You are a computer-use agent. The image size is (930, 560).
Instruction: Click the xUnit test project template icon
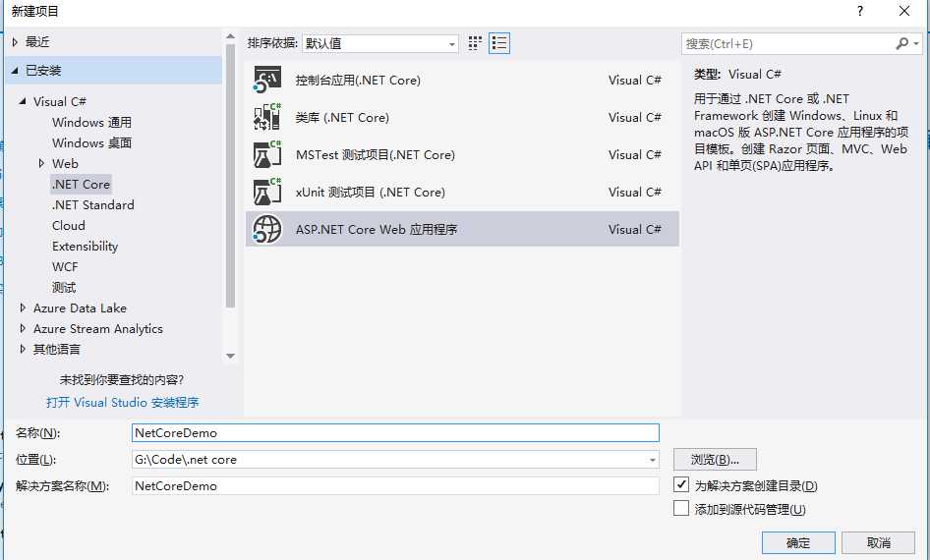pos(266,192)
